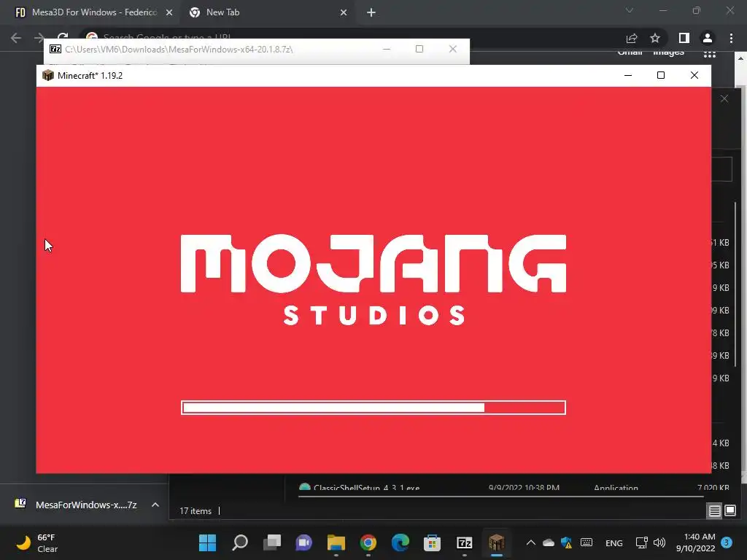Maximize the Minecraft 1.19.2 window
747x560 pixels.
point(661,75)
